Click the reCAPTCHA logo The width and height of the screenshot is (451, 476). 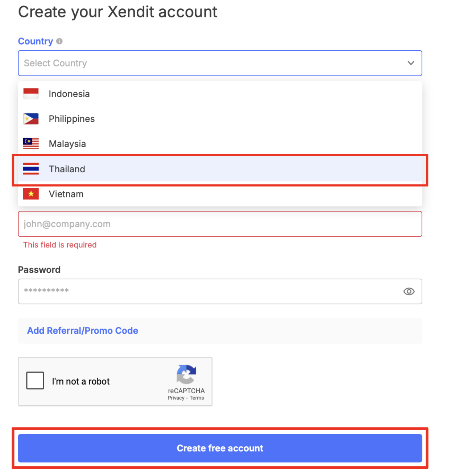186,374
